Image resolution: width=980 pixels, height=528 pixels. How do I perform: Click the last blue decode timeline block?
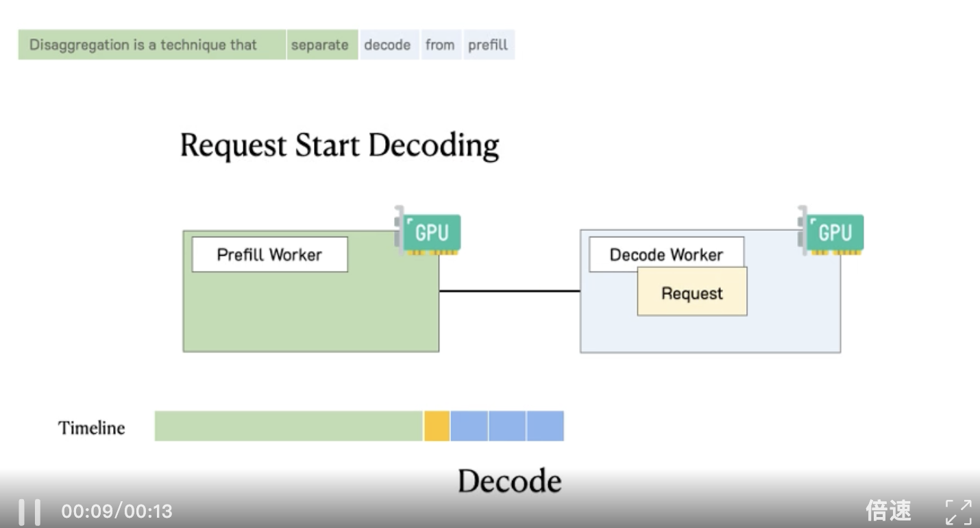pos(546,426)
